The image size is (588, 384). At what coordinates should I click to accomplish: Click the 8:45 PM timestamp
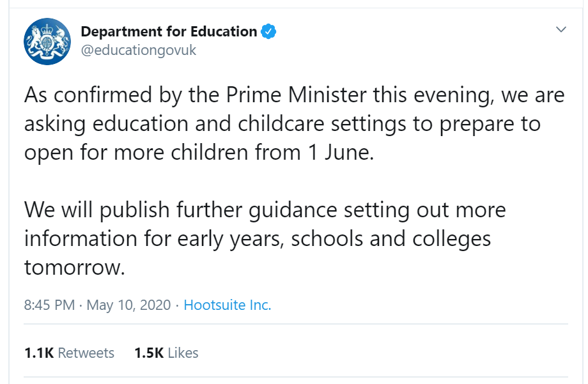tap(49, 305)
